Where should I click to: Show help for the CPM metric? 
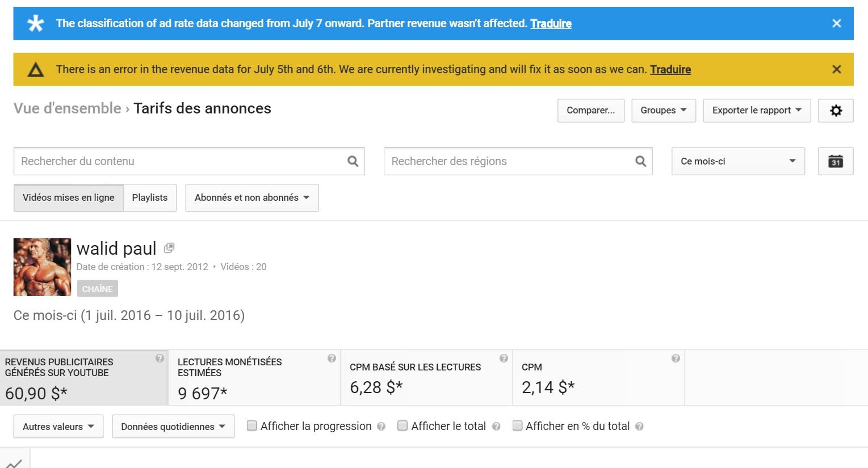[x=676, y=359]
